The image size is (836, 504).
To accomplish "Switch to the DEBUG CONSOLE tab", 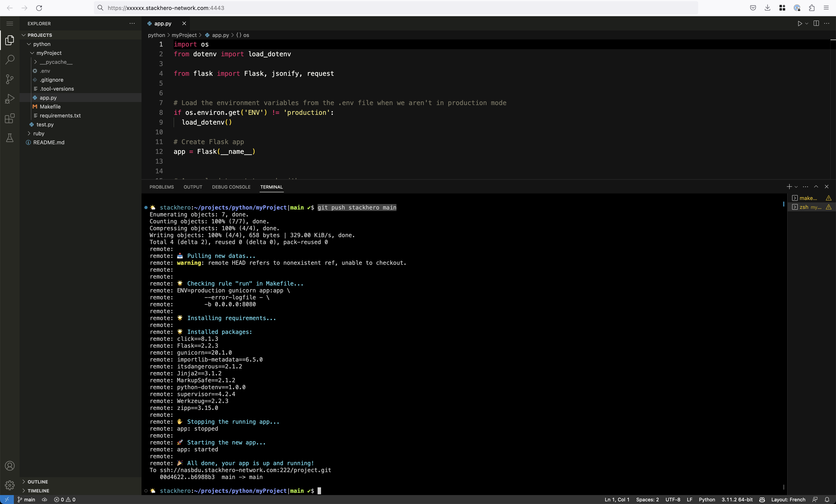I will (x=231, y=187).
